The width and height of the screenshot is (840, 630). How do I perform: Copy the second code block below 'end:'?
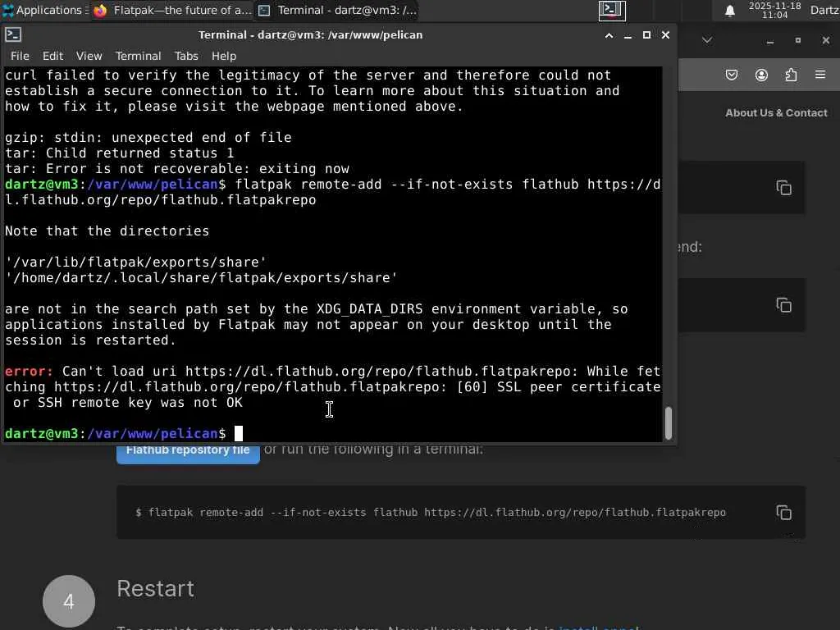[x=783, y=305]
